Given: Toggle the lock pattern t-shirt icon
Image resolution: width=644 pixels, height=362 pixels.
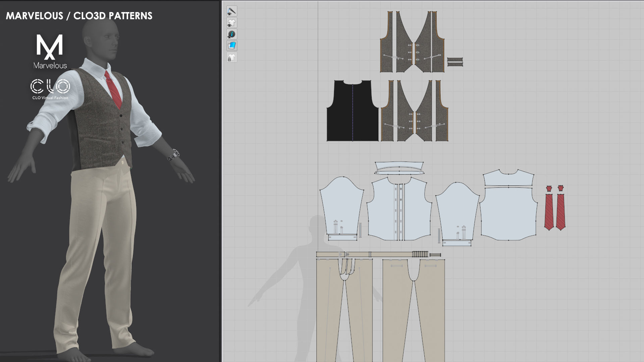Looking at the screenshot, I should tap(231, 57).
